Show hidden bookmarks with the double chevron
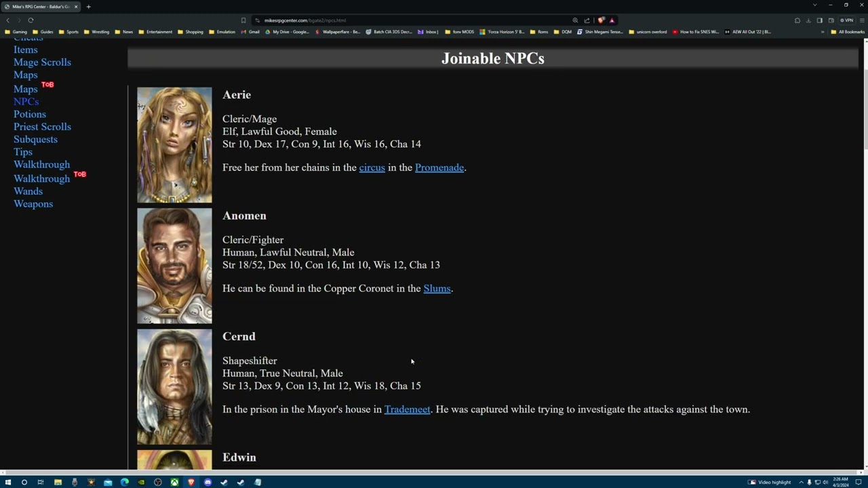The width and height of the screenshot is (868, 488). (x=823, y=32)
